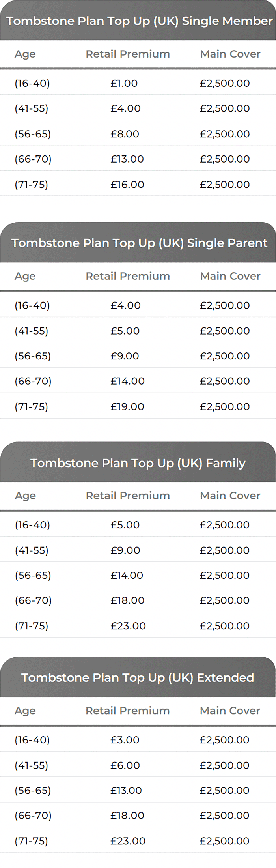Click the £6.00 premium in Extended table
The width and height of the screenshot is (276, 868).
tap(125, 765)
